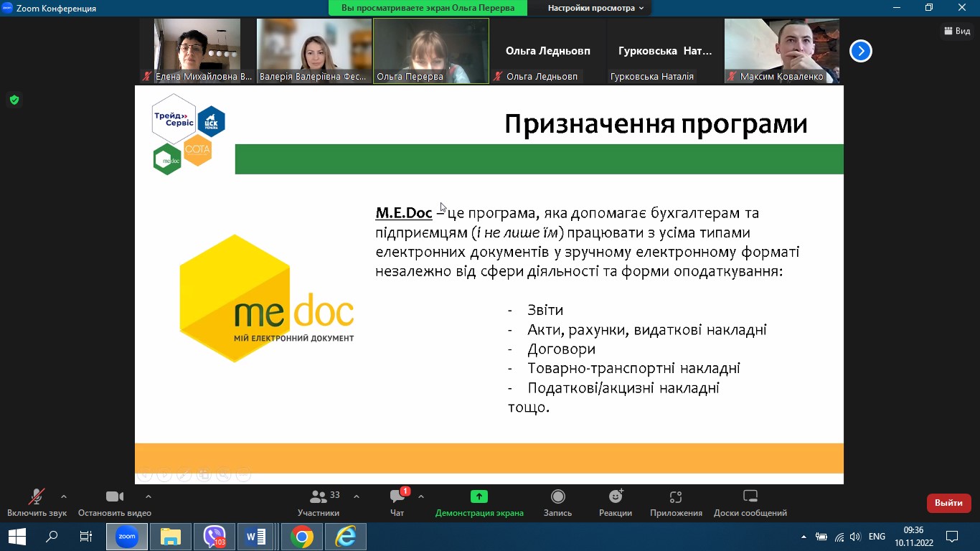Expand participants options arrow

coord(357,496)
